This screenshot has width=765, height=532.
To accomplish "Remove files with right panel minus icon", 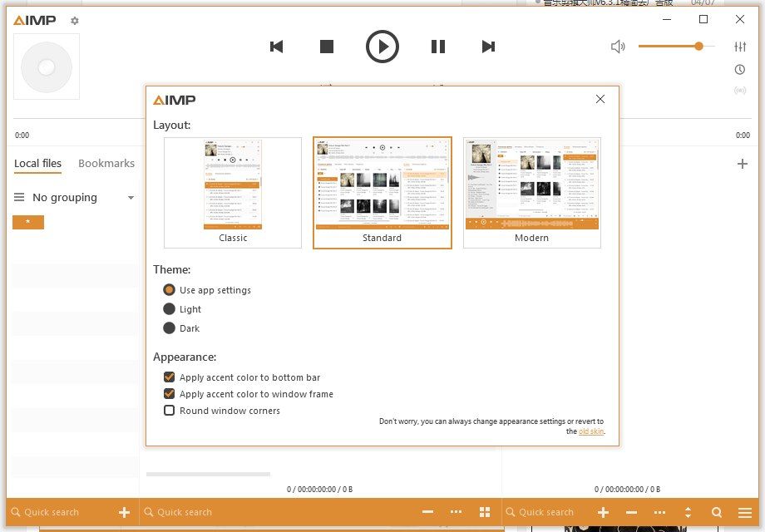I will point(631,512).
